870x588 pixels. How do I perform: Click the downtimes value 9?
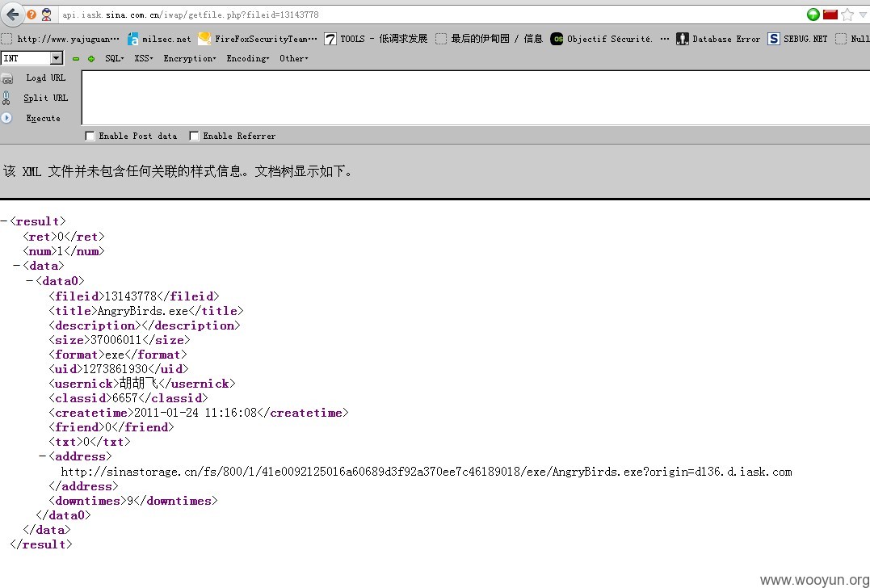coord(130,500)
